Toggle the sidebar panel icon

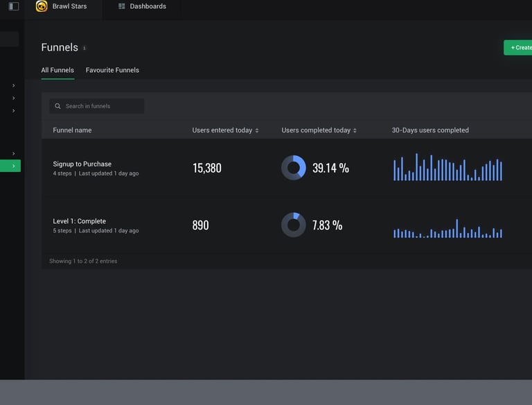[x=14, y=6]
